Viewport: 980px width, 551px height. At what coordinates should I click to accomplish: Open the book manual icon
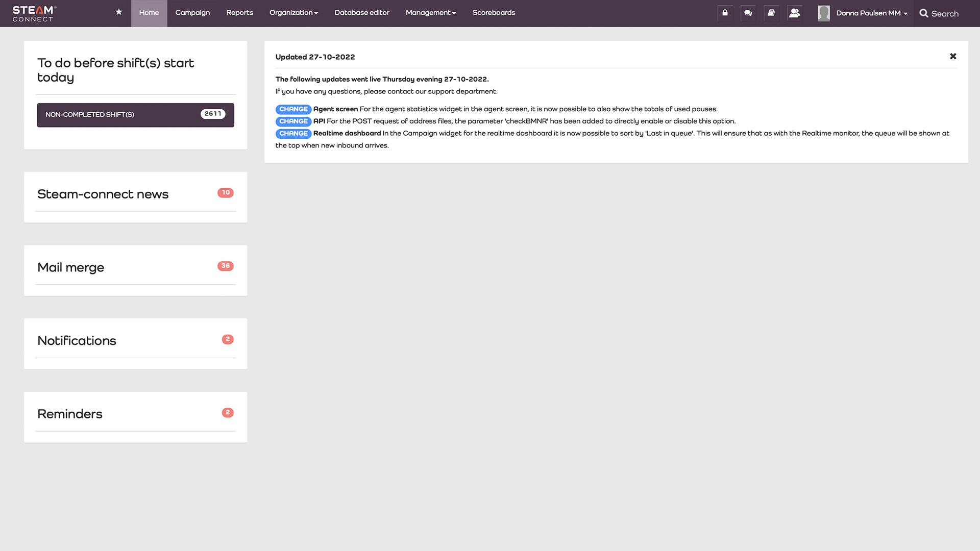pos(771,13)
